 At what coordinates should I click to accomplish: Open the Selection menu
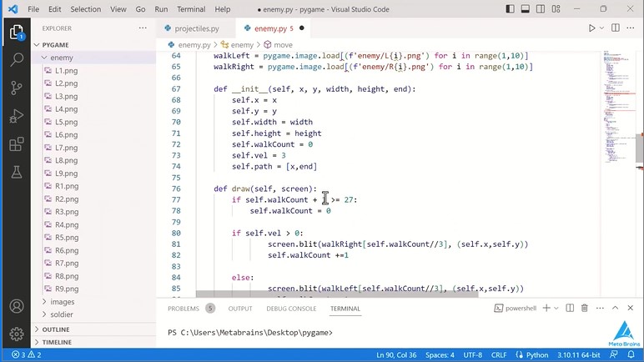(x=85, y=9)
